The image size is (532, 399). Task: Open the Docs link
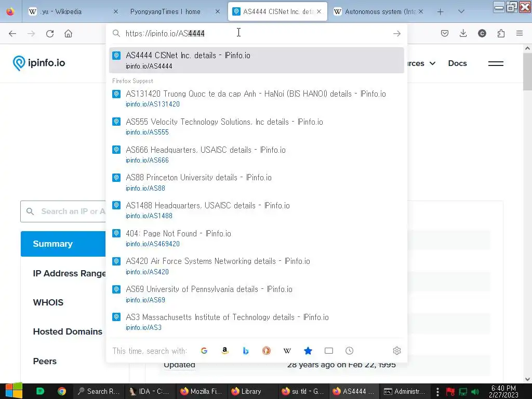pyautogui.click(x=457, y=63)
